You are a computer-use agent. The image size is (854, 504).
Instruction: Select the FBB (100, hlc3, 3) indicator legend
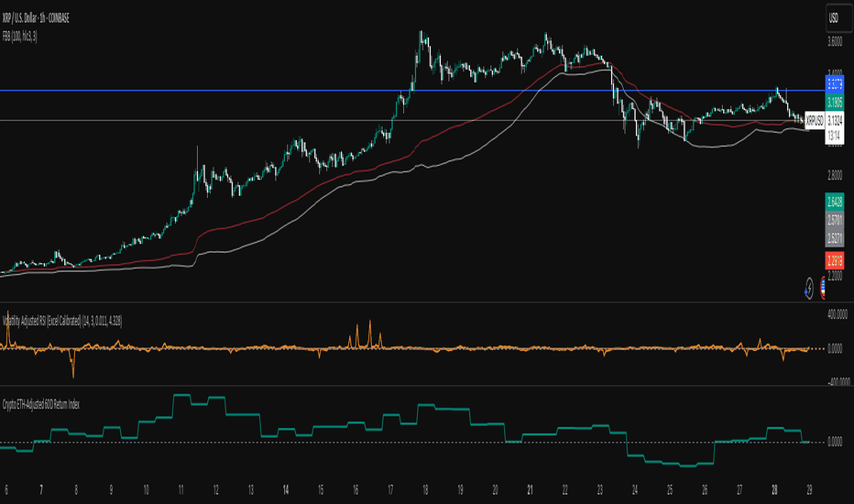[x=19, y=37]
